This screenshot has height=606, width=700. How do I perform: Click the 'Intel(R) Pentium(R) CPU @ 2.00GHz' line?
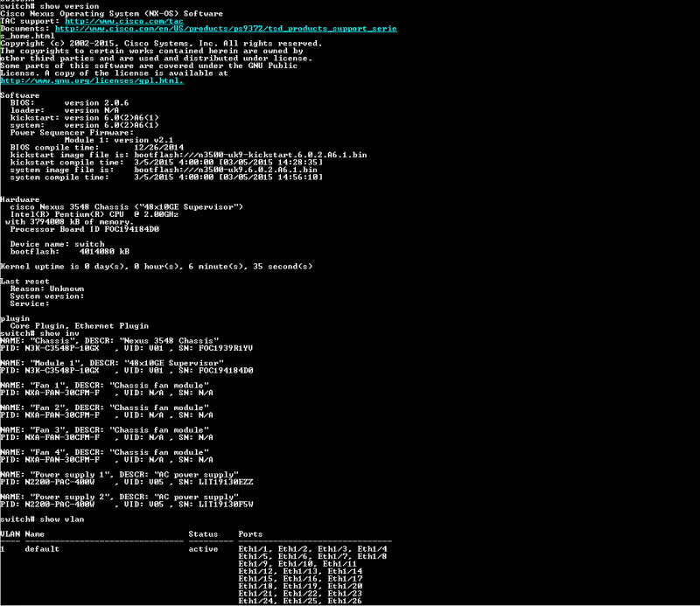click(94, 214)
